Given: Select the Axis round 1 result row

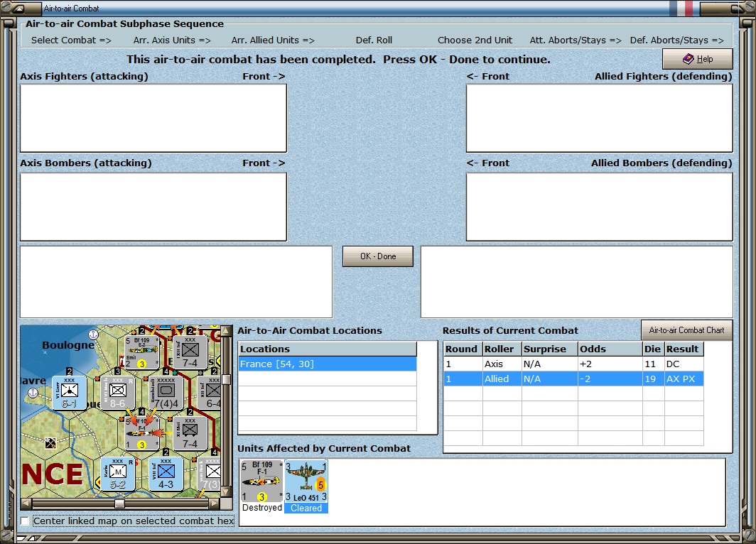Looking at the screenshot, I should coord(573,364).
